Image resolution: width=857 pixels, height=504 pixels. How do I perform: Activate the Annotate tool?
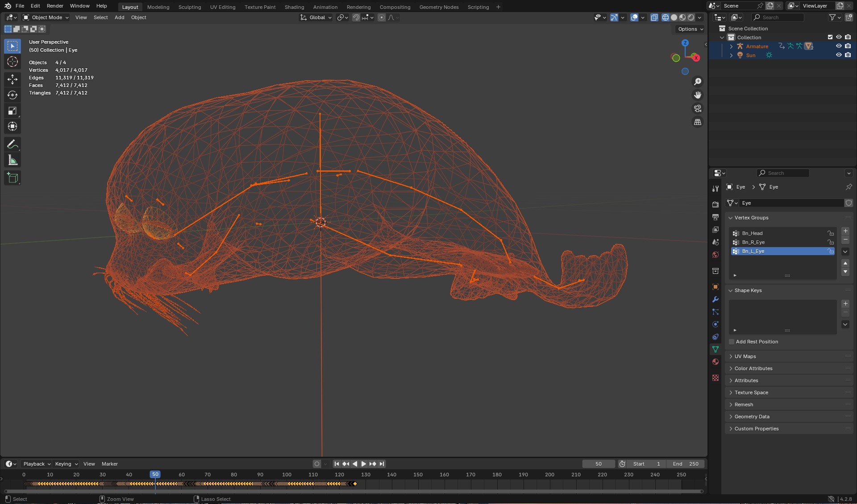12,144
